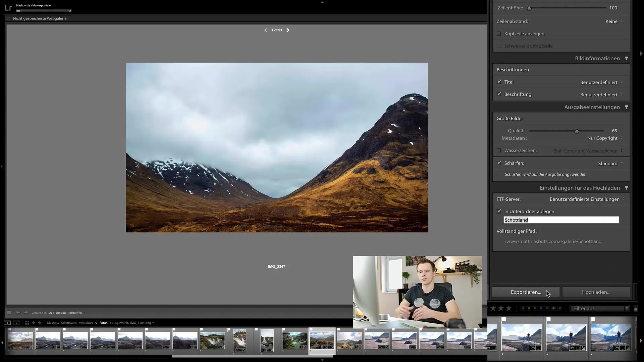This screenshot has width=644, height=362.
Task: Open grid view from filmstrip bar
Action: (27, 323)
